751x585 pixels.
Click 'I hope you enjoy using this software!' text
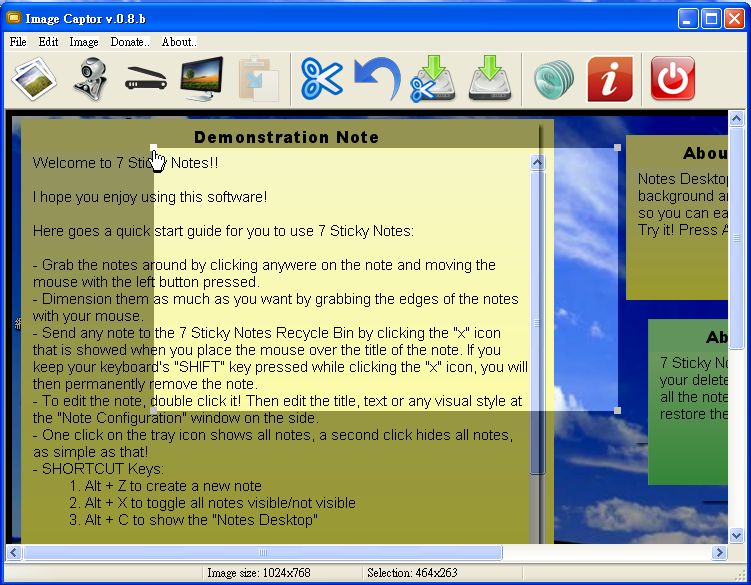(x=150, y=197)
